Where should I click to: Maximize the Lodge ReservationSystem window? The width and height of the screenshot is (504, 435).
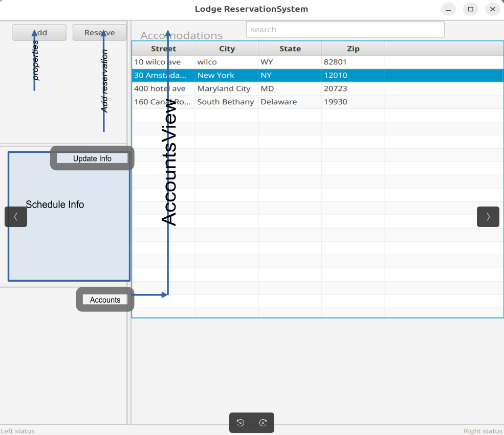point(470,9)
